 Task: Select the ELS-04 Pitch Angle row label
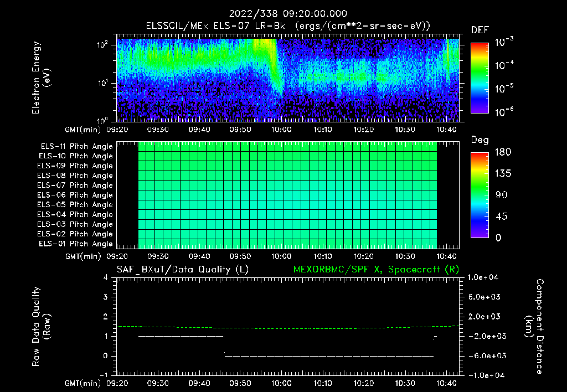[75, 214]
